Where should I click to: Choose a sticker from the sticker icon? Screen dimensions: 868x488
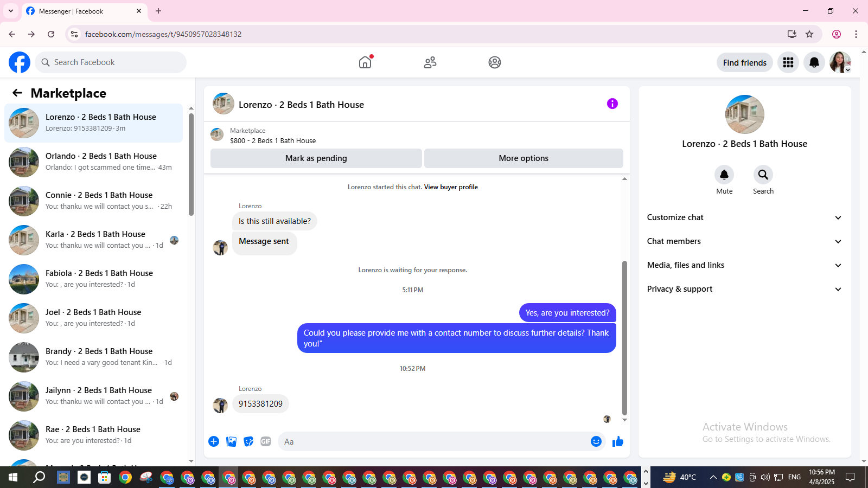(248, 441)
